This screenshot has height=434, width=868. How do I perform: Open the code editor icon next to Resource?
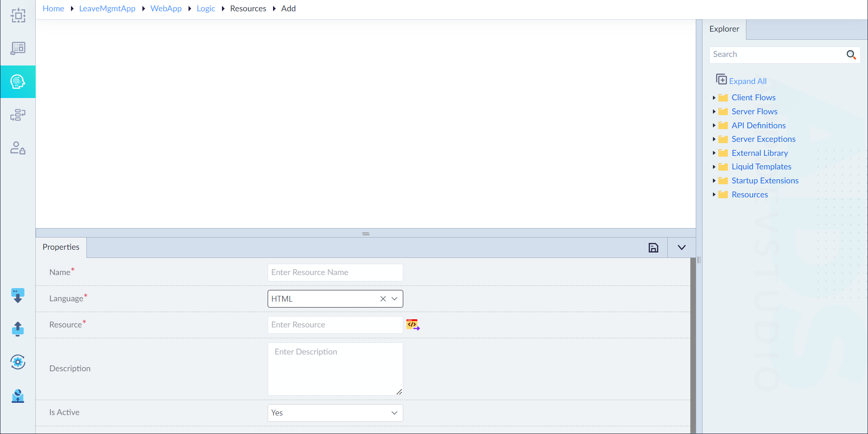413,325
